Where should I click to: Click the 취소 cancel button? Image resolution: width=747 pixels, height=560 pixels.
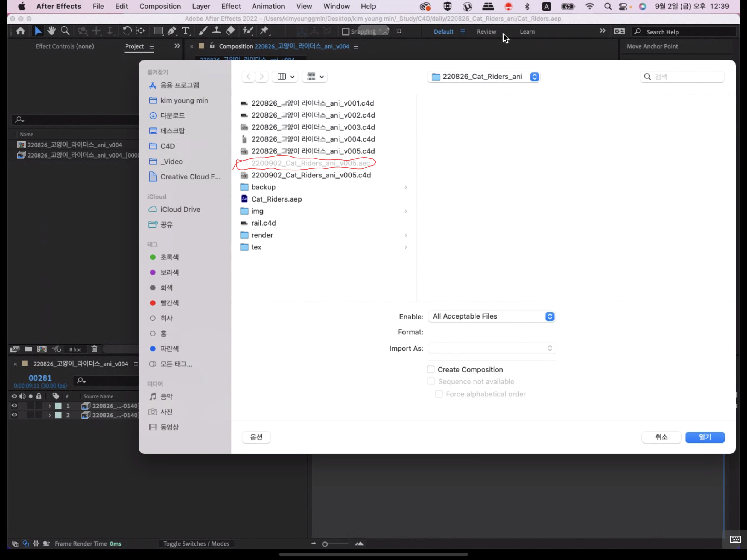[661, 437]
